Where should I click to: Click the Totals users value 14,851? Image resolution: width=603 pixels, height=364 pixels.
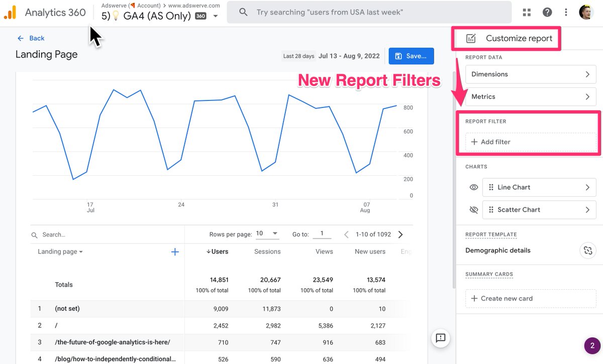[219, 280]
